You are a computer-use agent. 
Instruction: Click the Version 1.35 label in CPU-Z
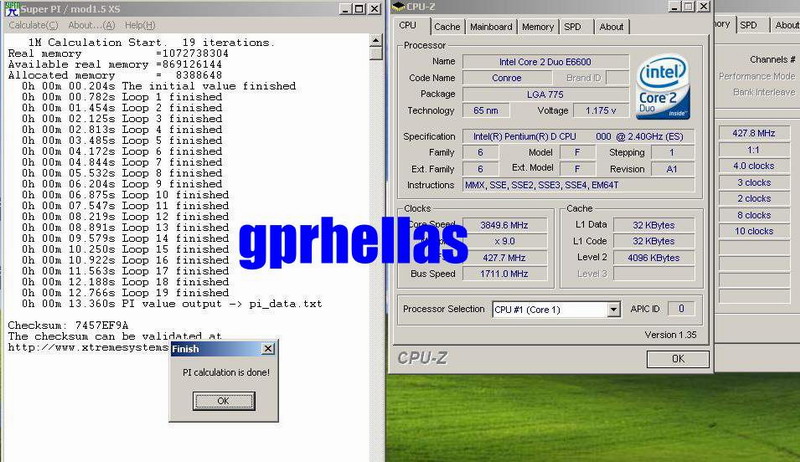[670, 335]
